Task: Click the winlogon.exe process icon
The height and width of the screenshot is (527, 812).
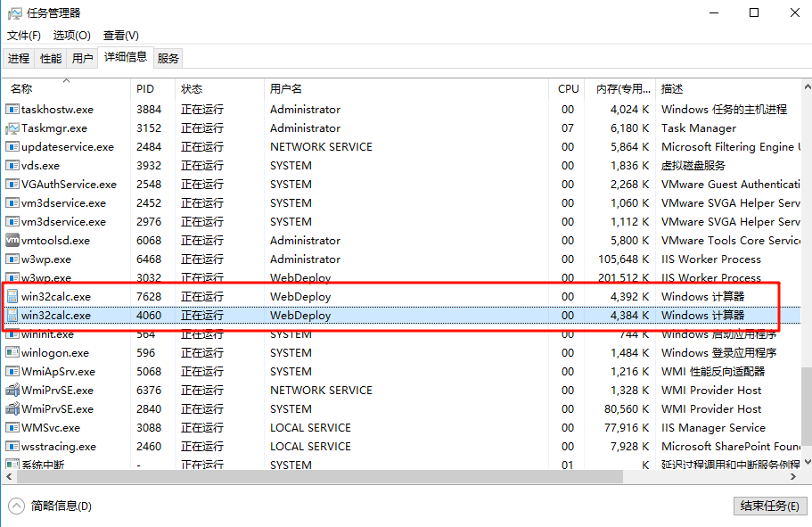Action: 12,353
